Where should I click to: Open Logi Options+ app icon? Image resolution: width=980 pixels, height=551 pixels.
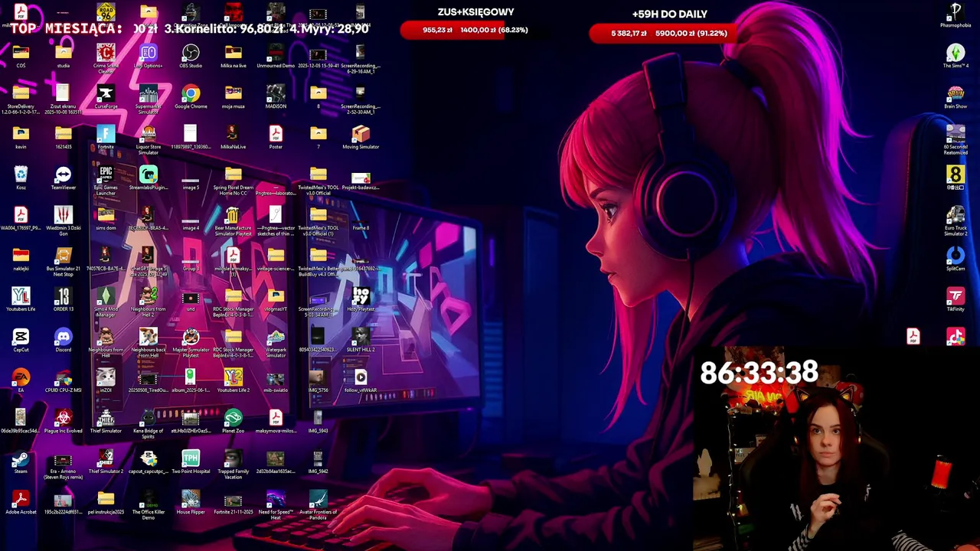[149, 55]
